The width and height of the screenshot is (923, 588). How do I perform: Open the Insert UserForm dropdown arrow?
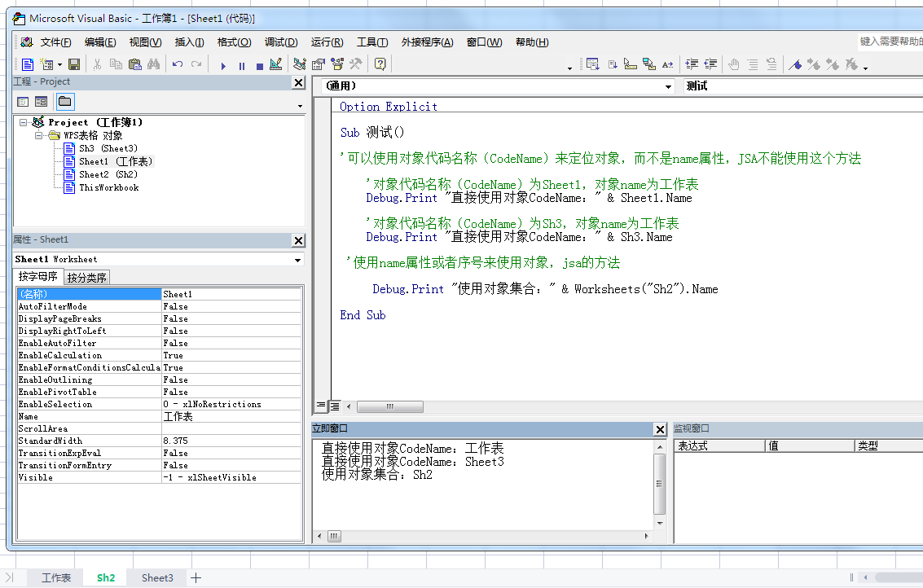59,65
